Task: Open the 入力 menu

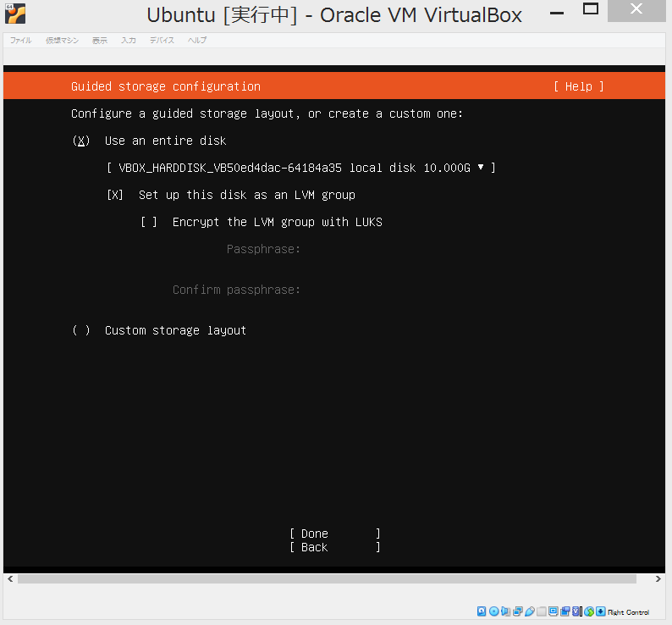Action: 128,41
